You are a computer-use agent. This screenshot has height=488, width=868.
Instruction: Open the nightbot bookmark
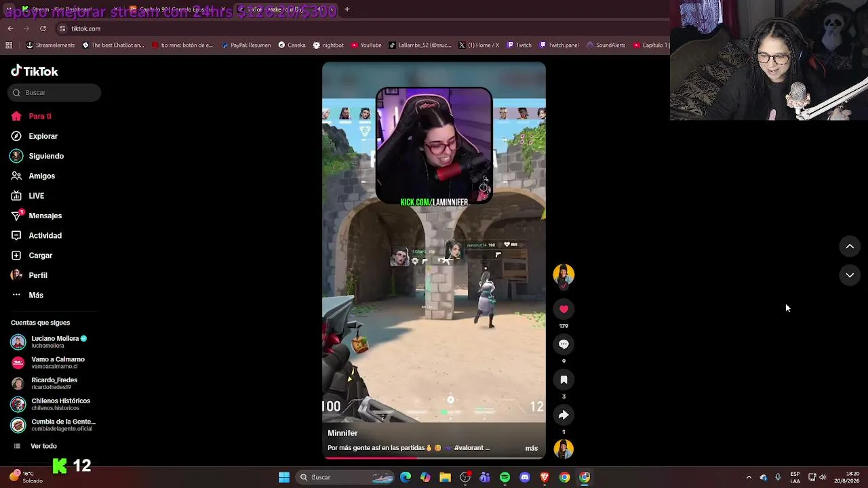coord(328,45)
